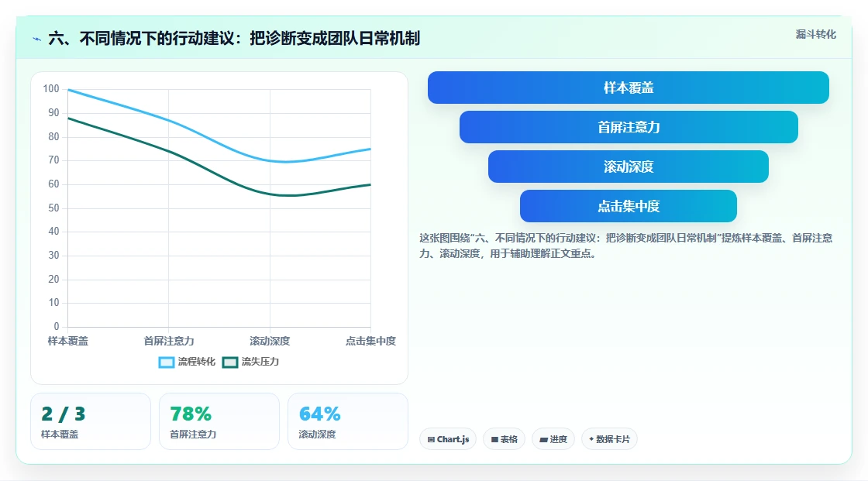This screenshot has height=481, width=868.
Task: Open the 78% 首屏注意力 stat card
Action: tap(219, 421)
